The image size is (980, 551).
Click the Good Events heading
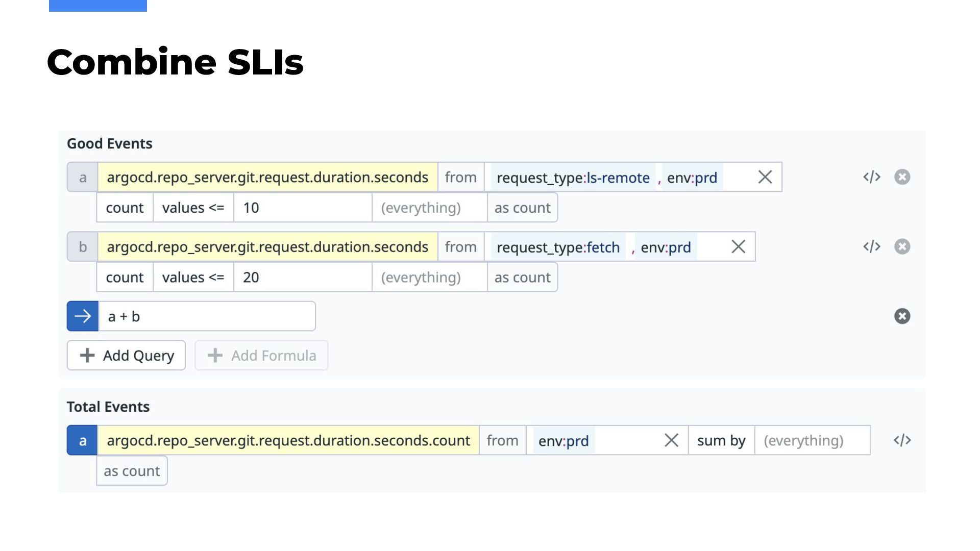[110, 144]
